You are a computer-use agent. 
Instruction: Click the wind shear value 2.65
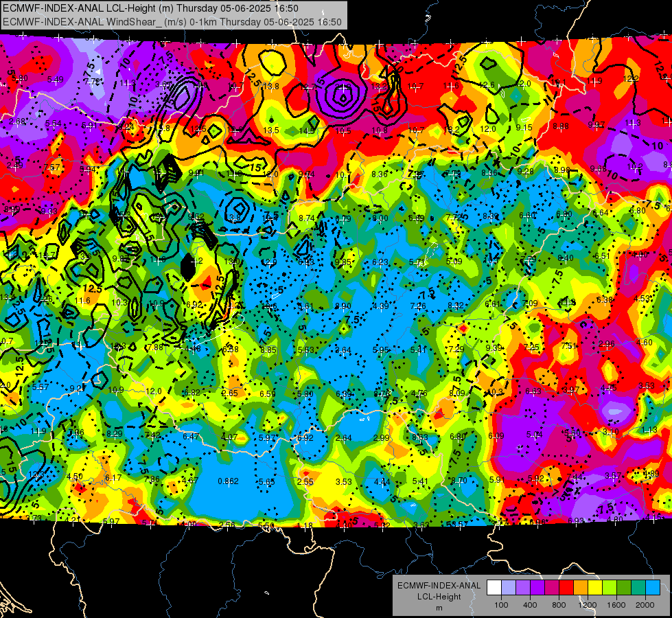pyautogui.click(x=230, y=393)
